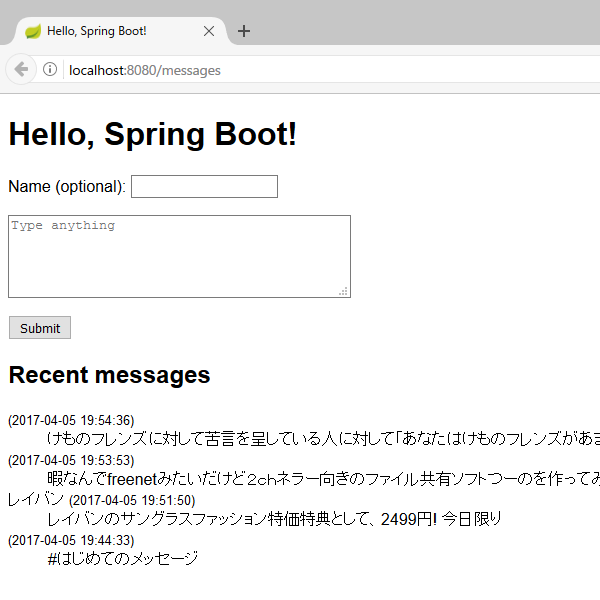The width and height of the screenshot is (600, 600).
Task: Click the Hello, Spring Boot! page heading
Action: [152, 134]
